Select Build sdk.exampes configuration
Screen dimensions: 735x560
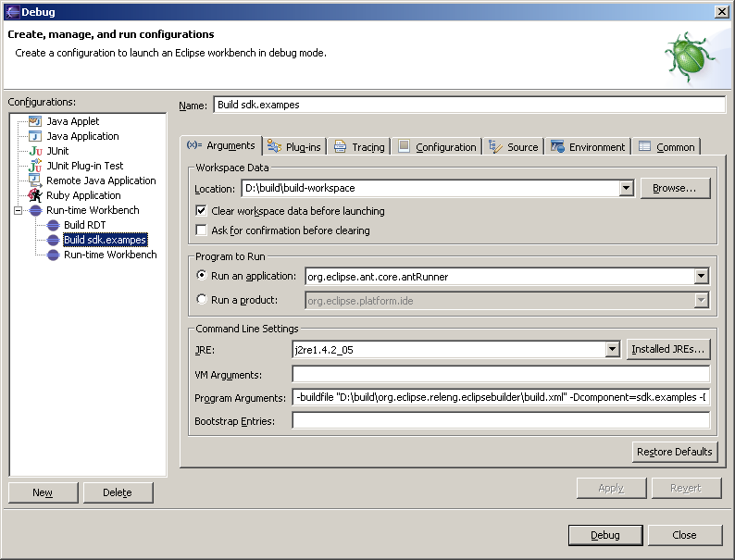pos(106,240)
